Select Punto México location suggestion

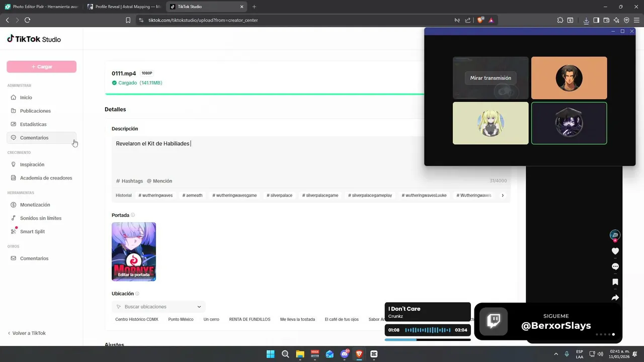pos(181,319)
